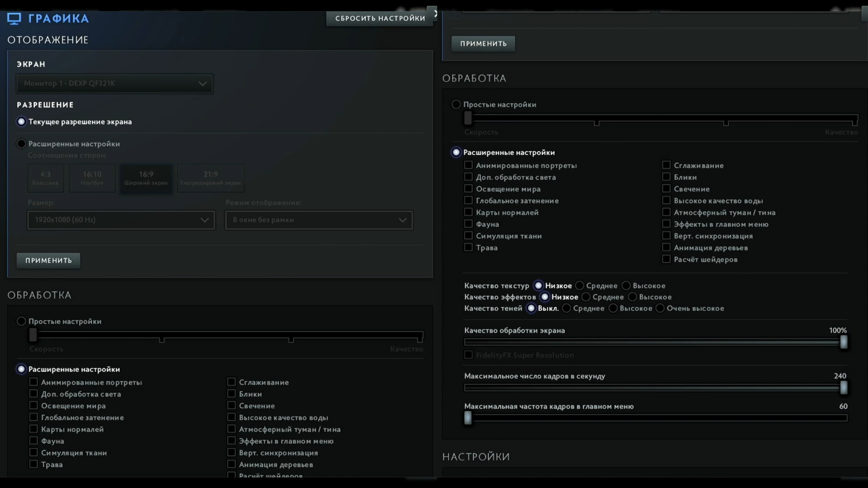Enable Анимированные портреты checkbox in right panel

[x=468, y=165]
